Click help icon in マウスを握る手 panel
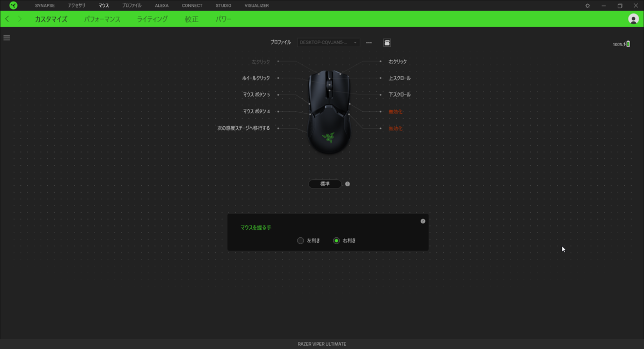The height and width of the screenshot is (349, 644). [x=423, y=221]
